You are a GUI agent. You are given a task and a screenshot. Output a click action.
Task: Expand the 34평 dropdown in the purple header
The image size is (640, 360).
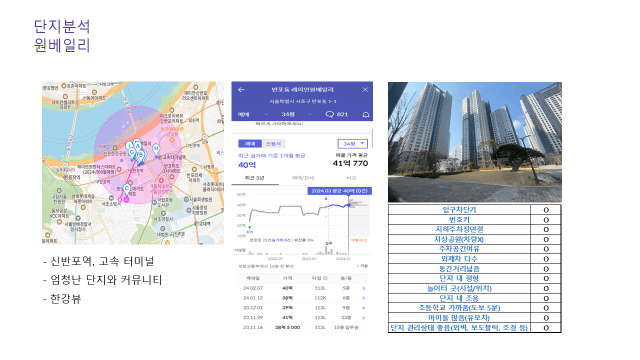(x=297, y=114)
